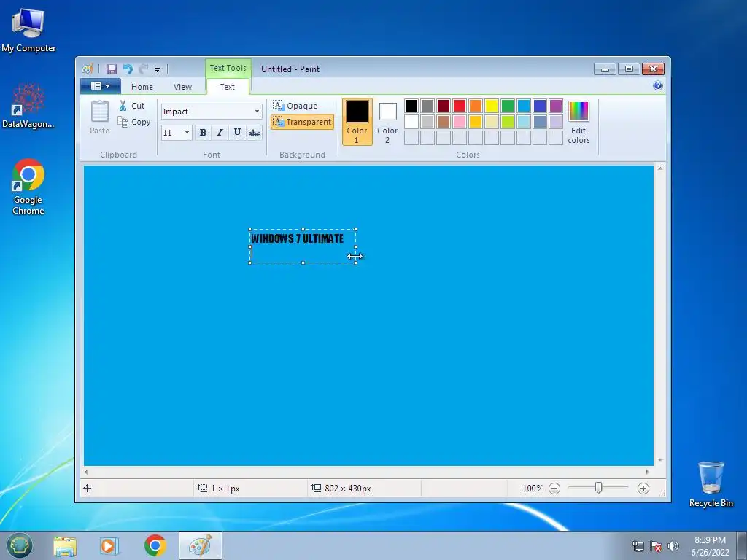Toggle Strikethrough text formatting
747x560 pixels.
pyautogui.click(x=255, y=133)
